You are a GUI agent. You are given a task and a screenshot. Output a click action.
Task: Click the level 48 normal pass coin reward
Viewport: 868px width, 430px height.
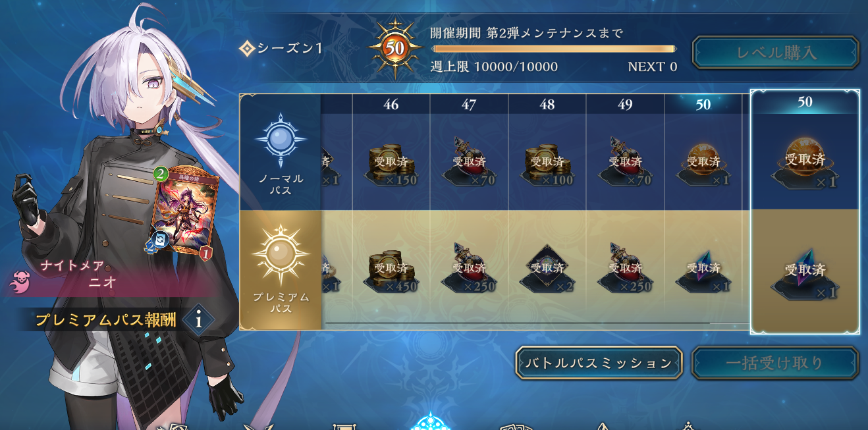tap(547, 163)
